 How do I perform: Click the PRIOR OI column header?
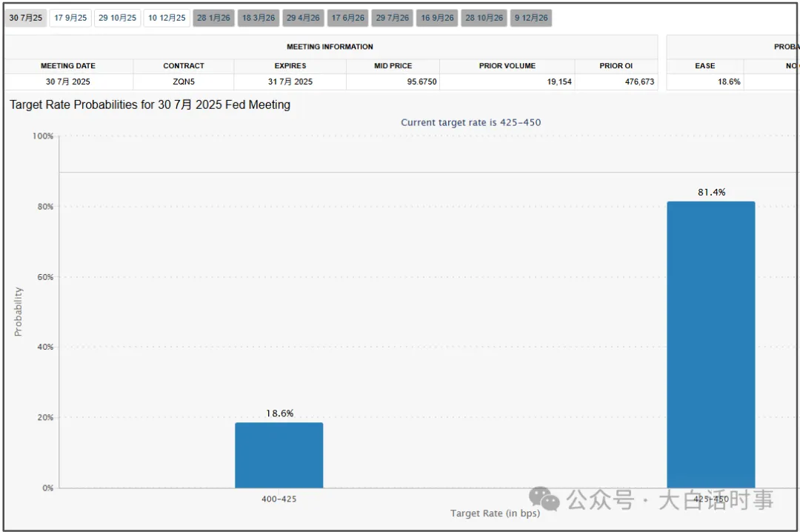point(616,66)
